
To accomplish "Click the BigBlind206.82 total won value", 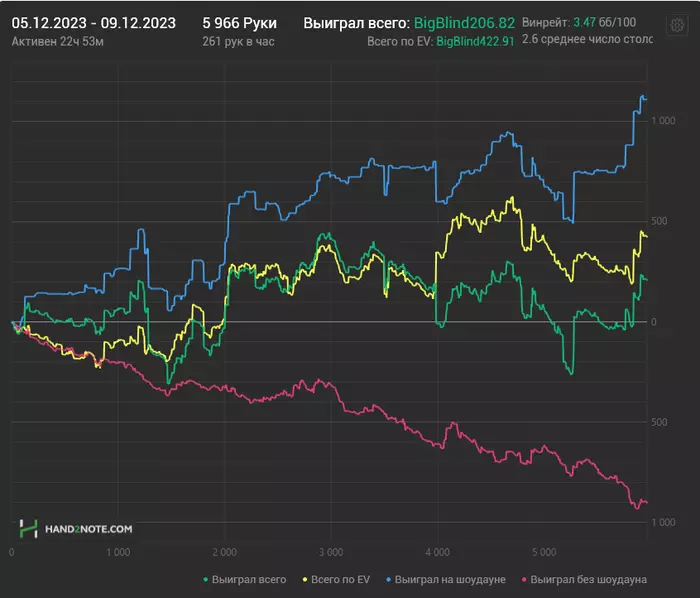I will pos(466,22).
